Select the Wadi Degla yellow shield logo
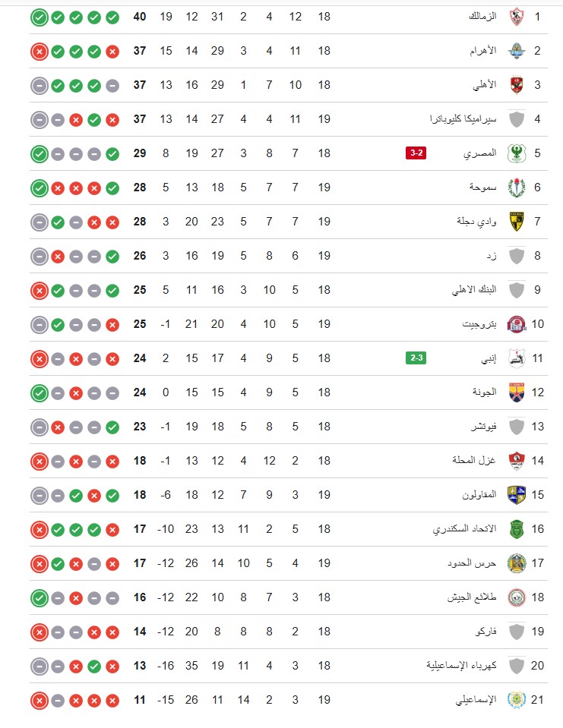The height and width of the screenshot is (728, 563). [517, 222]
